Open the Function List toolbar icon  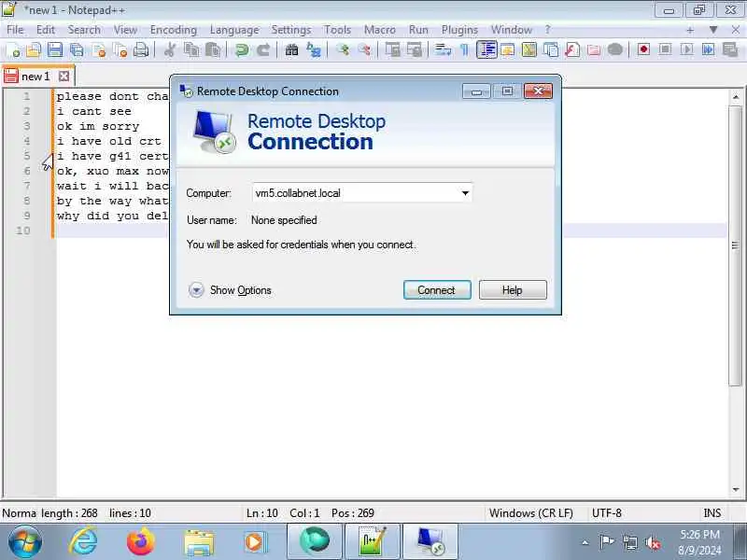(572, 49)
